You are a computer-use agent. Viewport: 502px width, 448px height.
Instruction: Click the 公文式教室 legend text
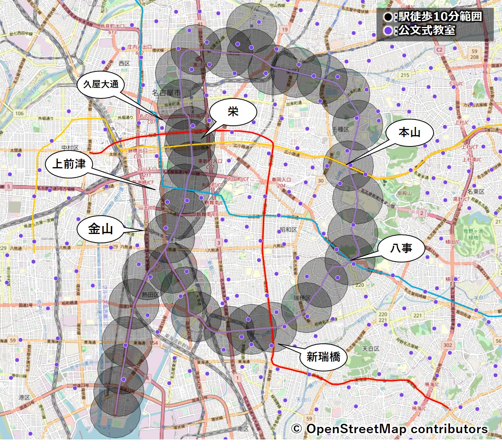(x=427, y=30)
